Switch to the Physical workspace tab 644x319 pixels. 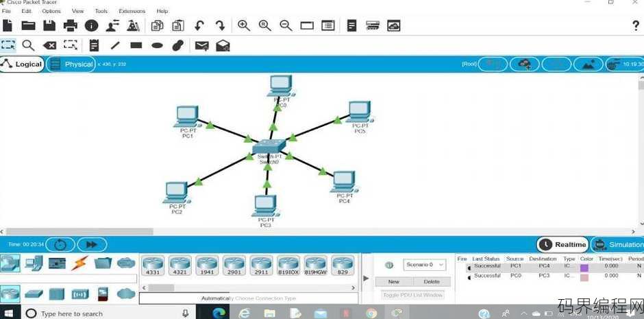tap(71, 64)
